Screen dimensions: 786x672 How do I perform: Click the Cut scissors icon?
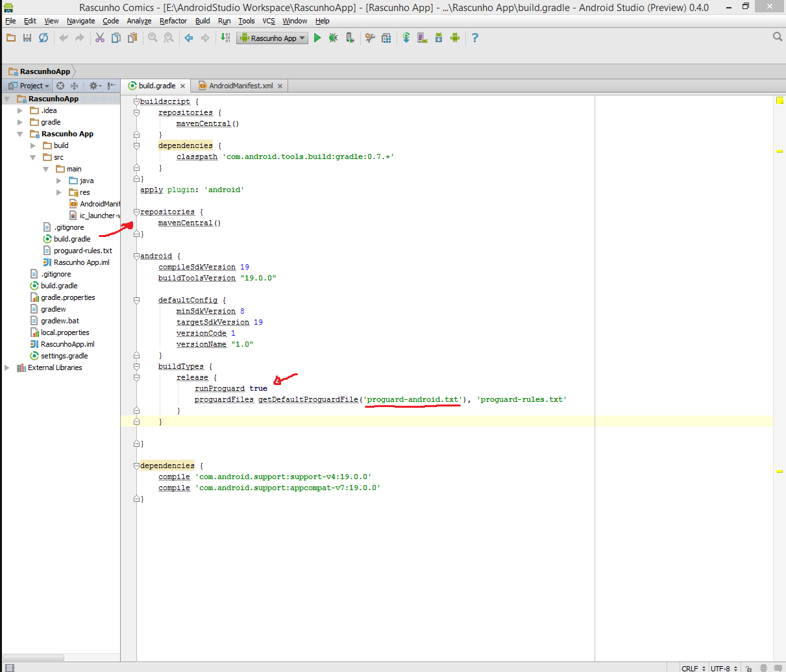tap(100, 38)
